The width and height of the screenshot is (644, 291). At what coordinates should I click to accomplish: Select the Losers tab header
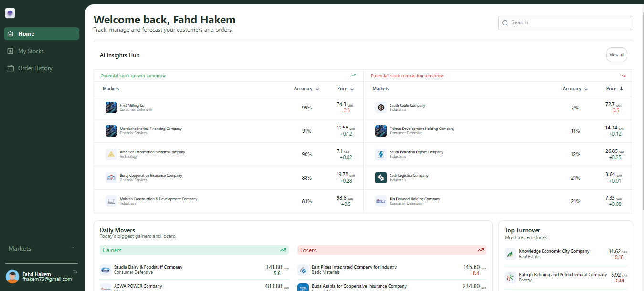(392, 250)
